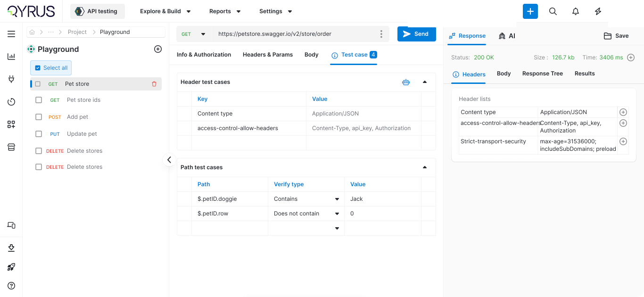This screenshot has height=297, width=644.
Task: Open URL more options three-dot menu
Action: pos(381,34)
